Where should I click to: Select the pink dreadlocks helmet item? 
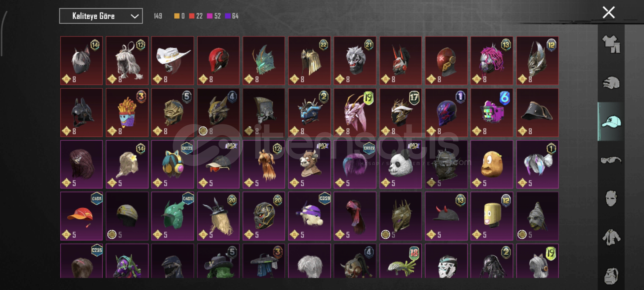point(492,60)
